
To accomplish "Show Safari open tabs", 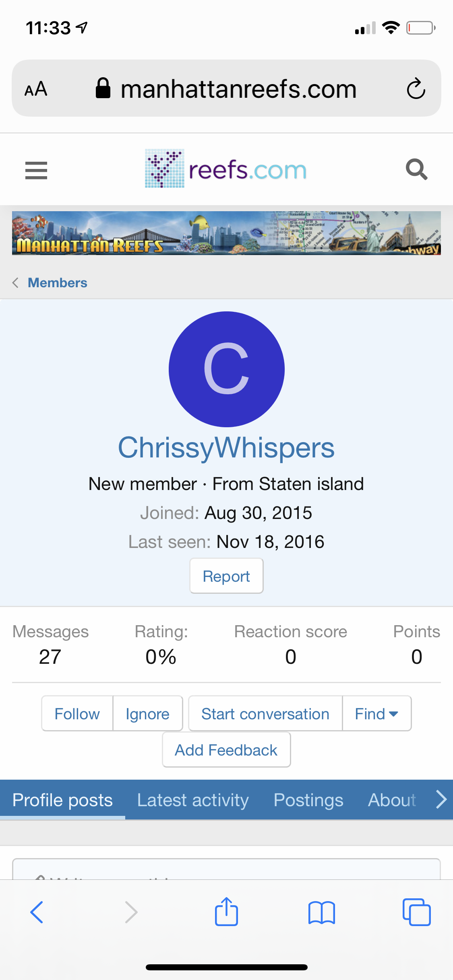I will (x=416, y=912).
